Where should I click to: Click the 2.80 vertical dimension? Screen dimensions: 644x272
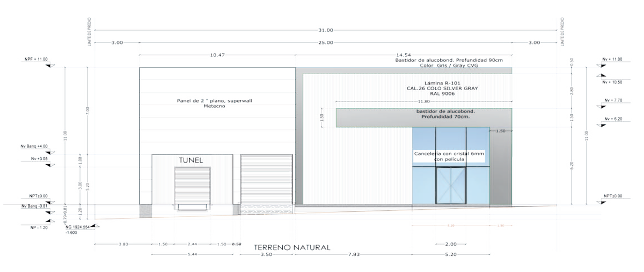tap(571, 91)
